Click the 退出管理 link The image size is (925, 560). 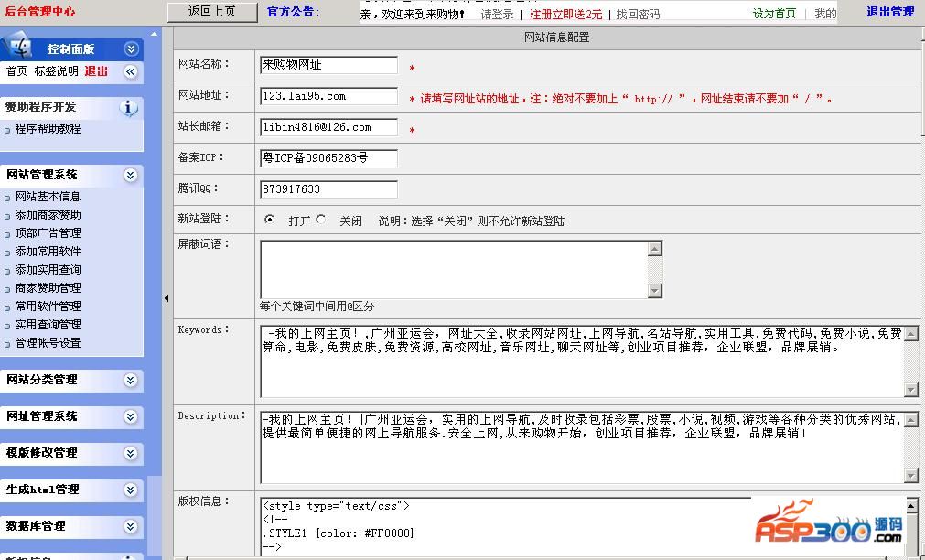coord(889,12)
